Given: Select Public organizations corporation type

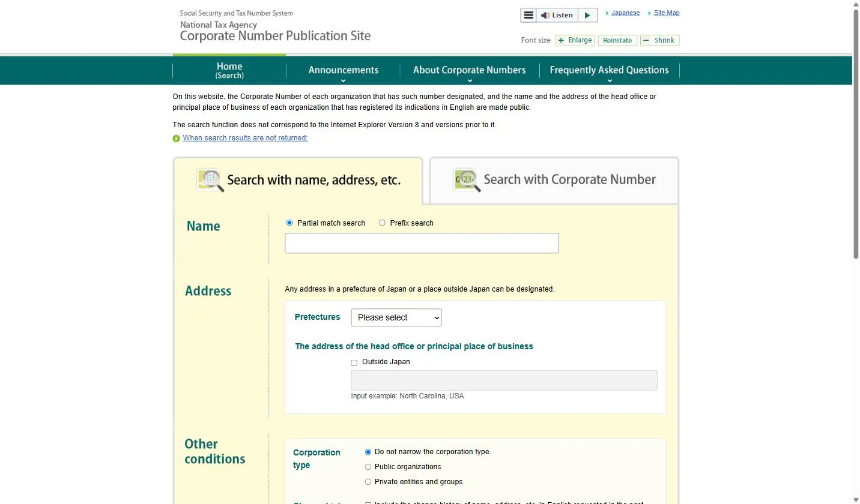Looking at the screenshot, I should tap(368, 467).
